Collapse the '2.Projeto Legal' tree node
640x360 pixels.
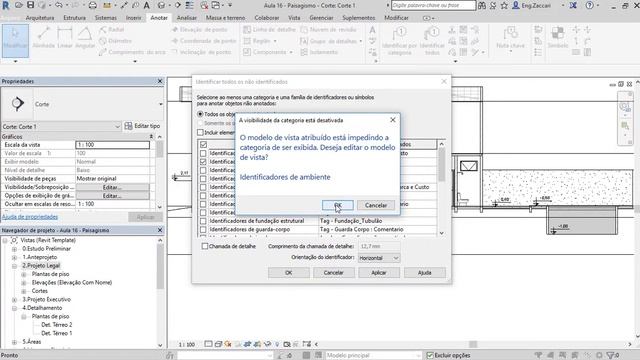click(15, 266)
